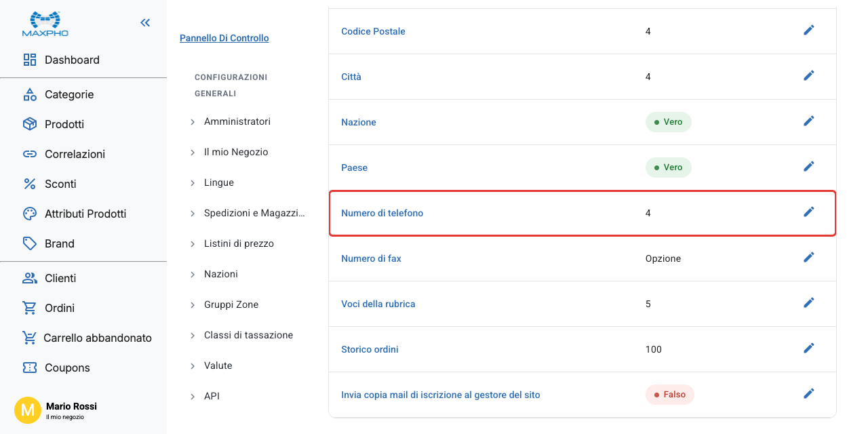Click the Prodotti box icon

tap(30, 124)
